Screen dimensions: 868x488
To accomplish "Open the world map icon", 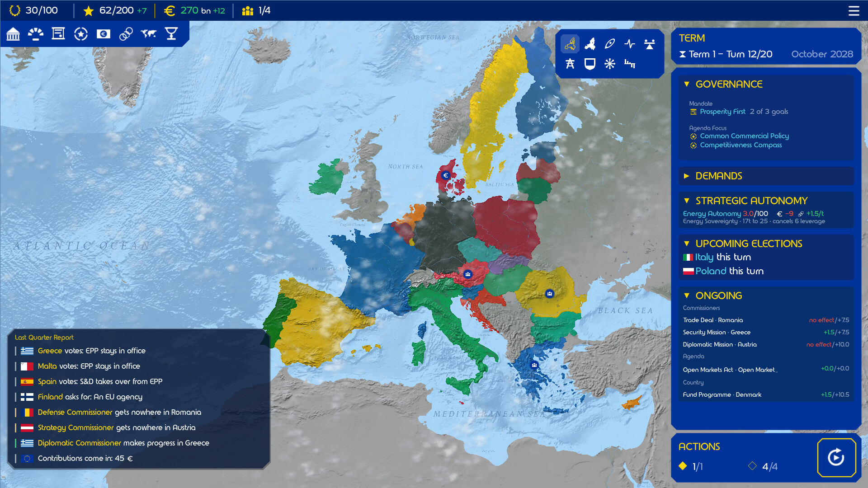I will point(149,34).
